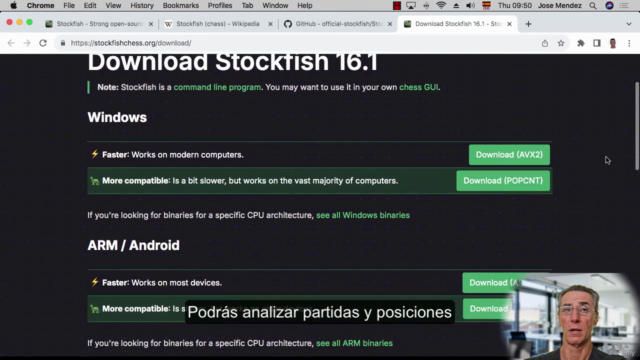The height and width of the screenshot is (360, 640).
Task: Click the lightning icon in Windows Faster row
Action: pyautogui.click(x=95, y=154)
